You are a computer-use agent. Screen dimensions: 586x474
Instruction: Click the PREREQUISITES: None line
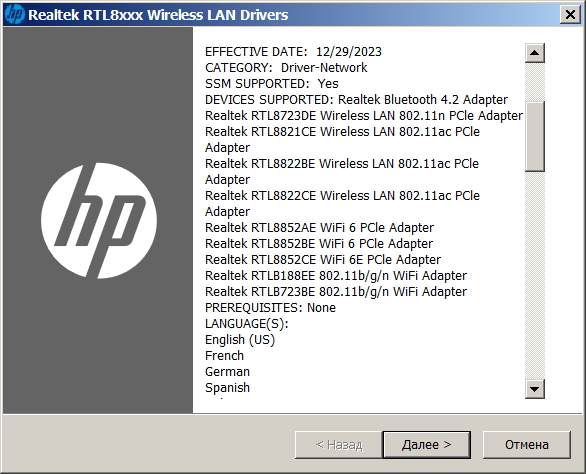click(x=270, y=307)
